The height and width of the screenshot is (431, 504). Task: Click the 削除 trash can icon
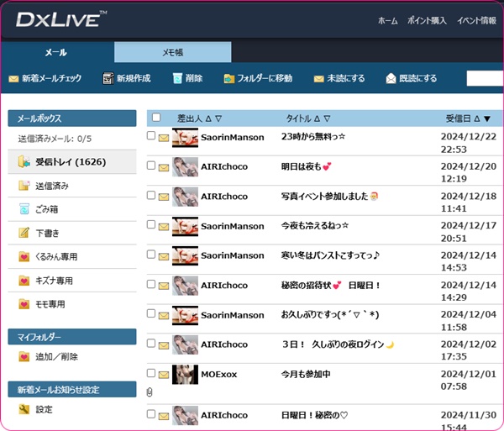click(177, 79)
